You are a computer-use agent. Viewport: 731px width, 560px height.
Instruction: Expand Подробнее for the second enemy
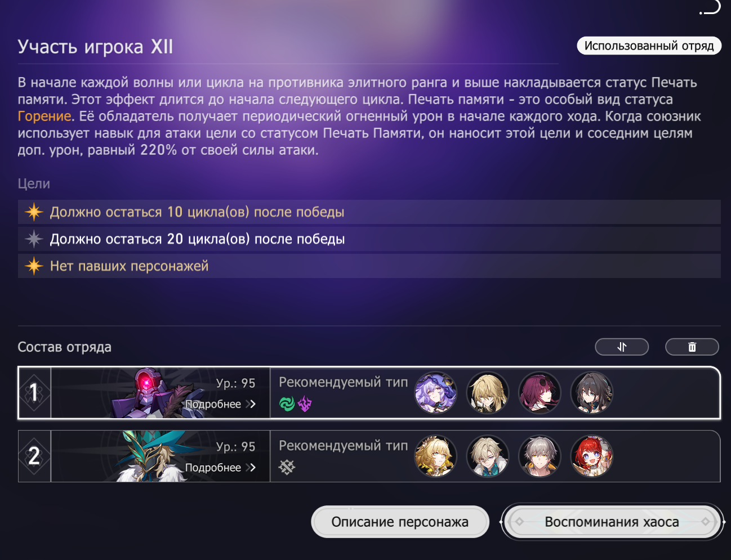coord(221,468)
